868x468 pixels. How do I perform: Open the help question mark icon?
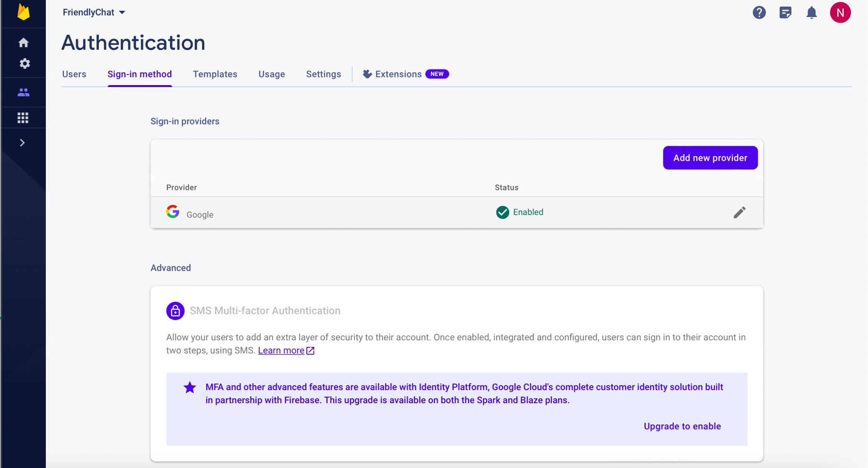759,13
